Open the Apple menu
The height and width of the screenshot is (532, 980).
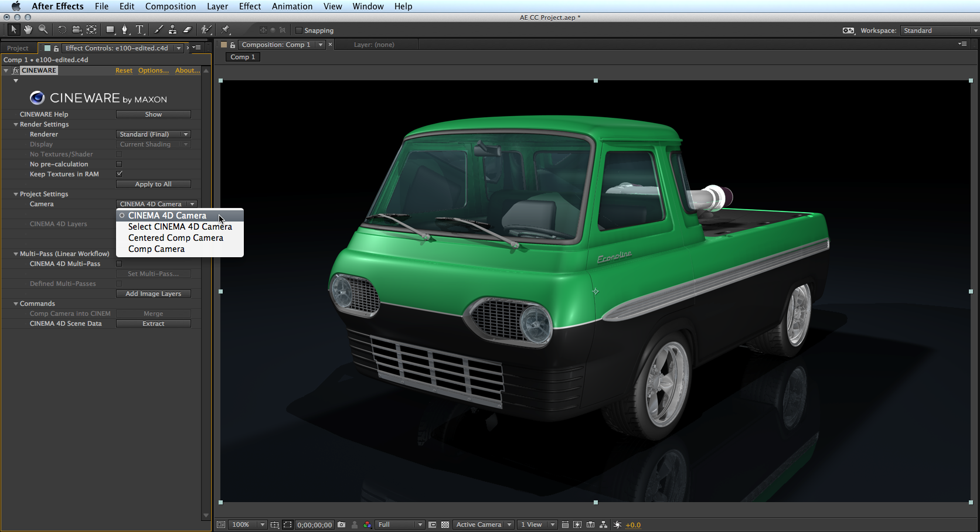pos(16,6)
